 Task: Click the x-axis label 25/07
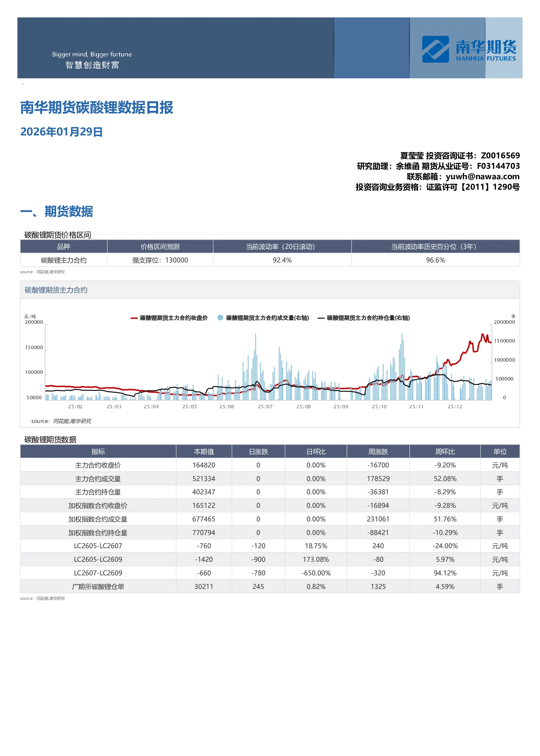coord(265,407)
